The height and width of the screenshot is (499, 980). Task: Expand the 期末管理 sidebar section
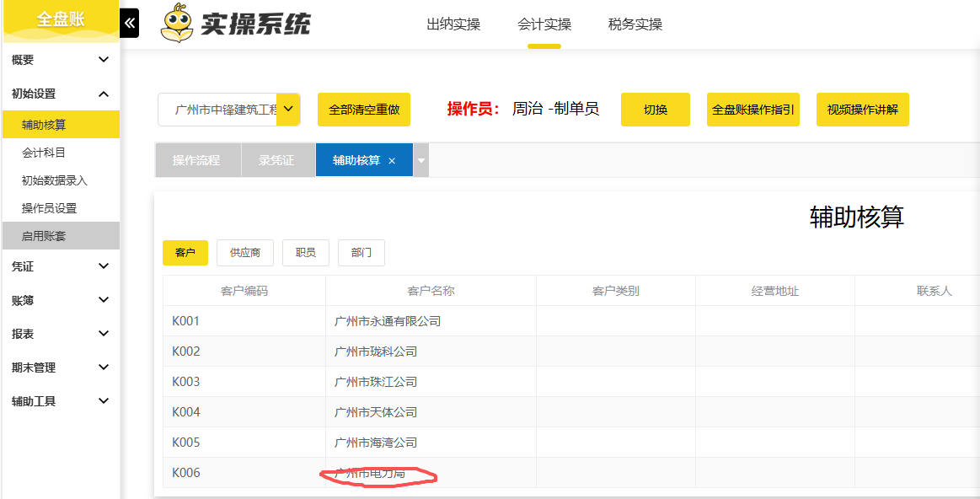pos(104,368)
